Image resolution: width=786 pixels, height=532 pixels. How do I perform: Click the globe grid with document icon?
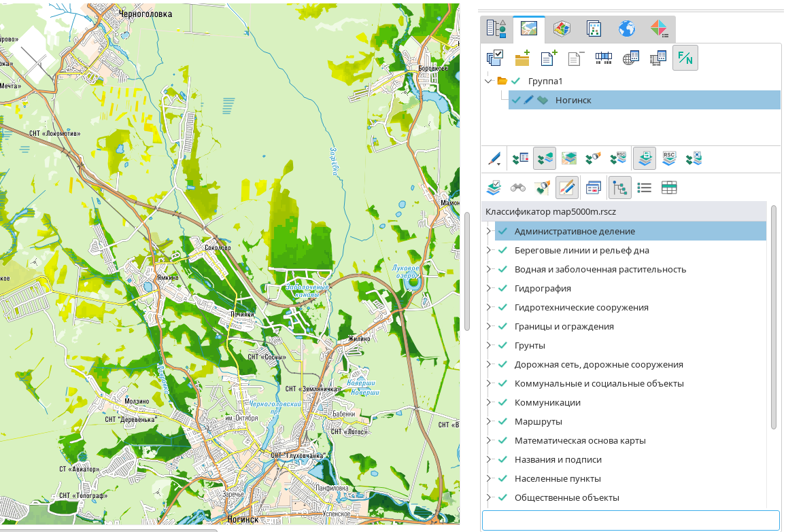(x=631, y=58)
